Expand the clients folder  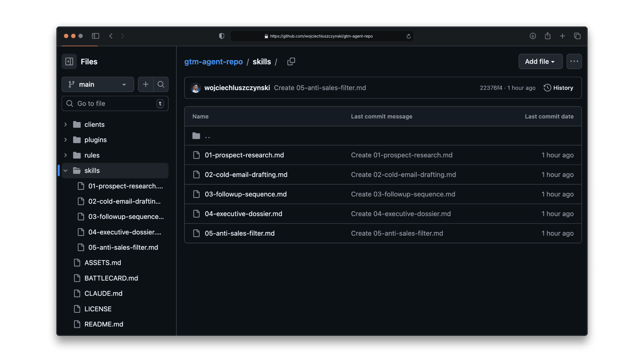tap(66, 124)
